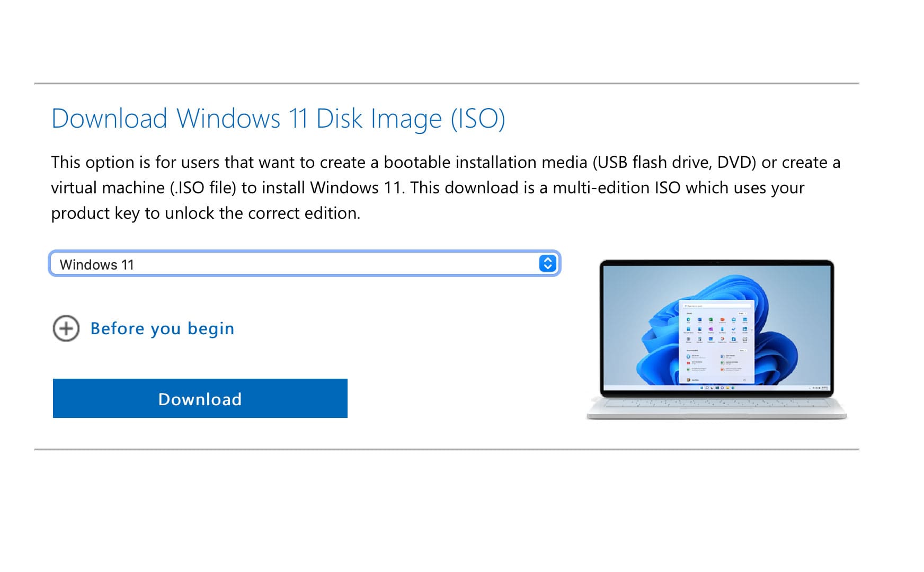
Task: Click the blue Download button
Action: coord(200,398)
